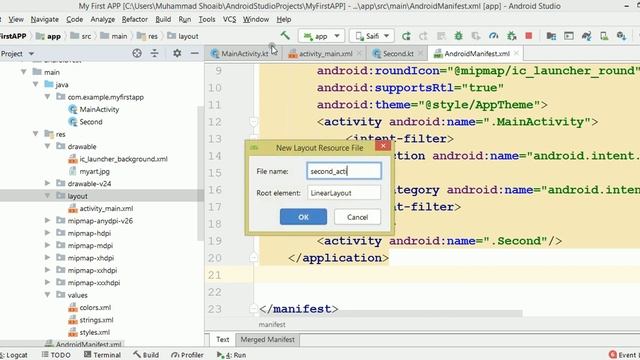Open the Tools menu
640x360 pixels.
(207, 19)
